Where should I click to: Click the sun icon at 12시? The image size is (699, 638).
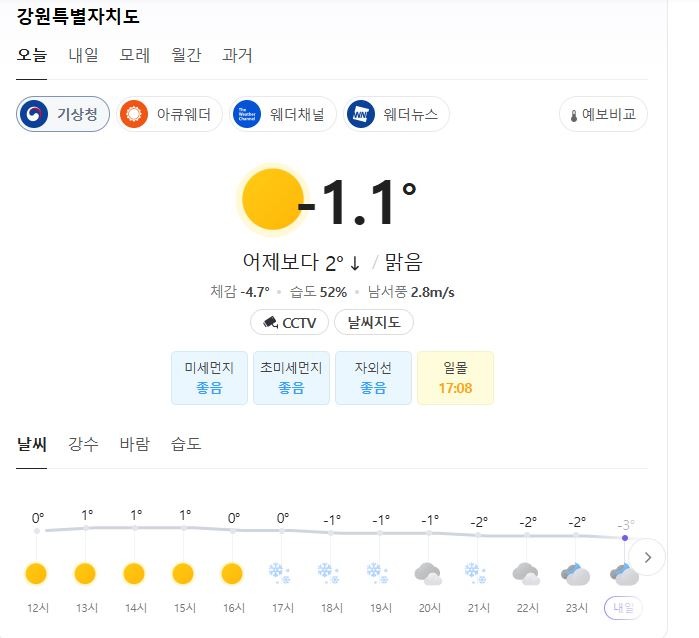tap(36, 573)
